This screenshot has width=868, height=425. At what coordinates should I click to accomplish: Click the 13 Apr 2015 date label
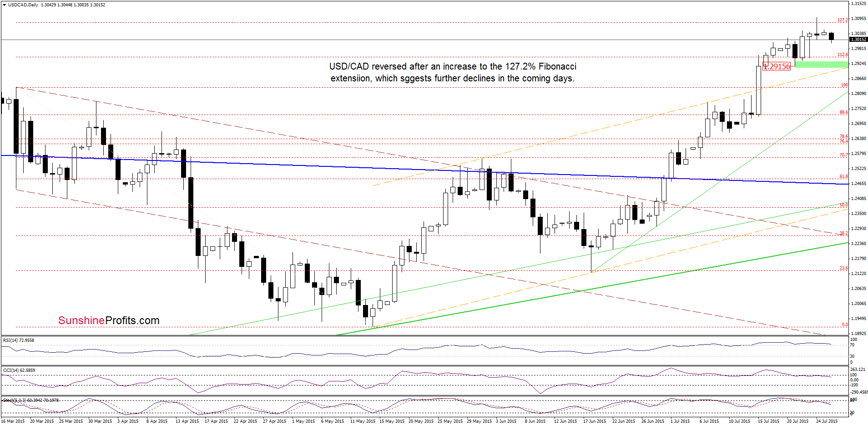[187, 421]
